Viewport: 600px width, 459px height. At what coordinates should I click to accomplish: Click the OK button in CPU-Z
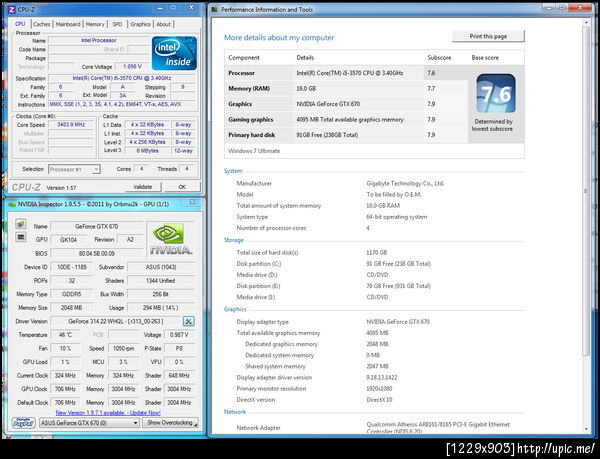tap(182, 187)
